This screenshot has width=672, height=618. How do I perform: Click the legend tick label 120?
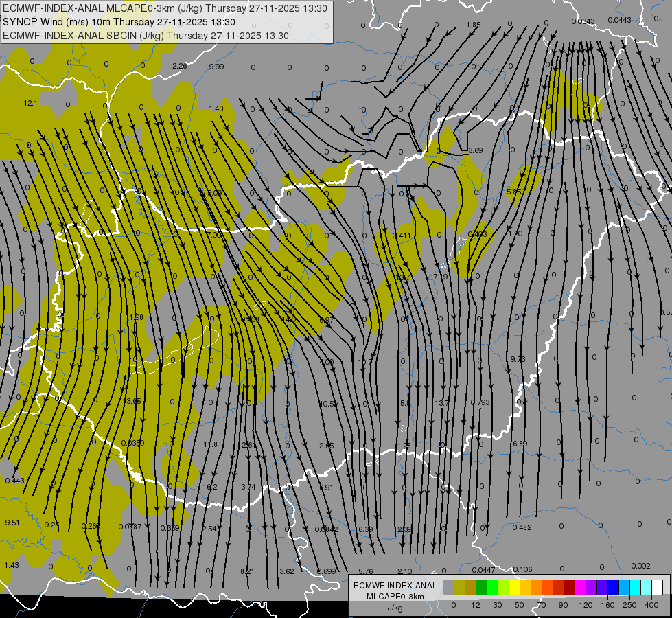tap(586, 605)
